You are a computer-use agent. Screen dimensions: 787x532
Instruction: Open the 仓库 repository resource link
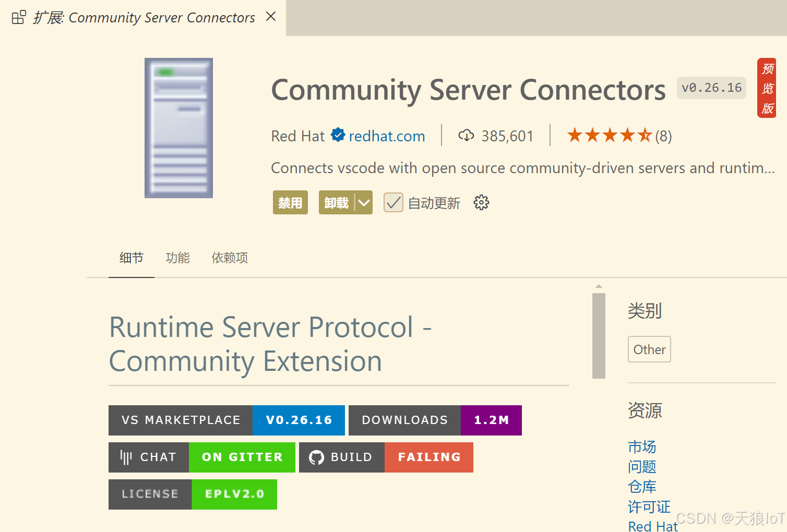pos(642,487)
